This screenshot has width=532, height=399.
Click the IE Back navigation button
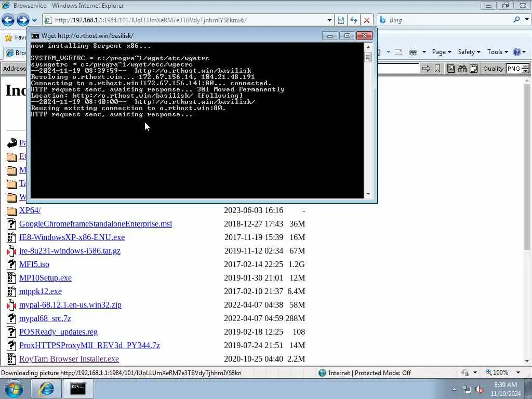click(8, 20)
